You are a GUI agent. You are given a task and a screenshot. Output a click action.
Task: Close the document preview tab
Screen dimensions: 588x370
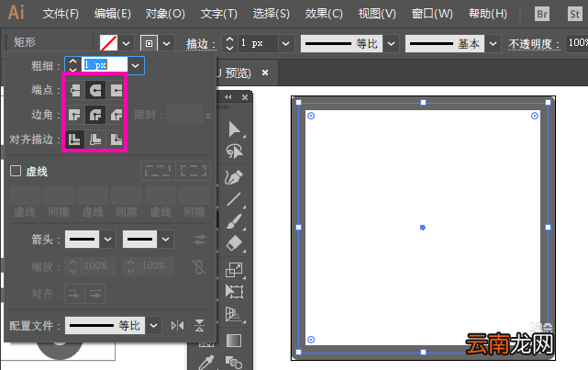tap(265, 73)
